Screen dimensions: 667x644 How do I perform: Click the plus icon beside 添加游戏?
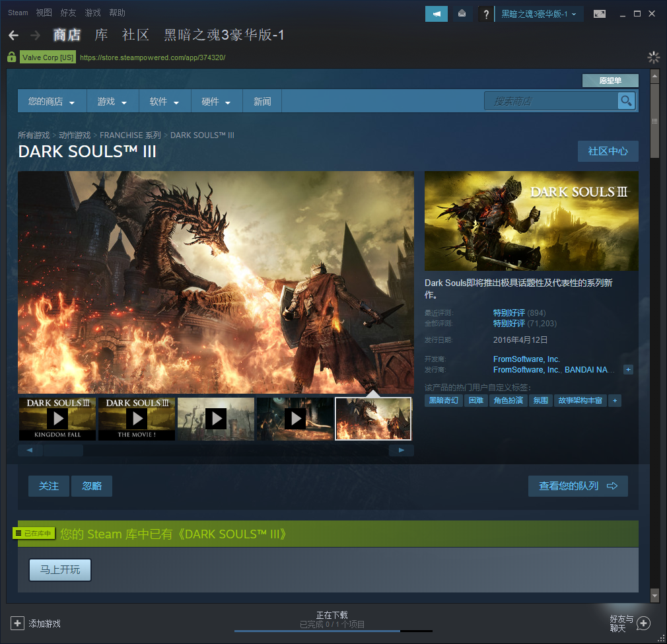[17, 623]
